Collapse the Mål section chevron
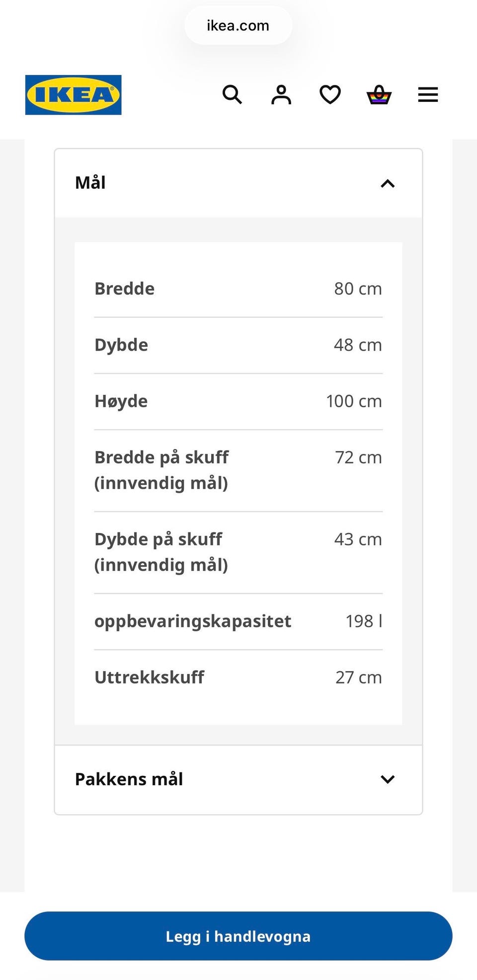 tap(388, 184)
